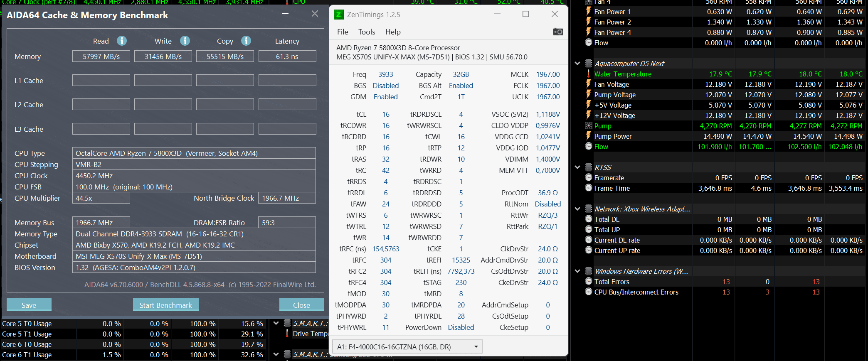The height and width of the screenshot is (361, 868).
Task: Click the BIOS Version value field
Action: click(194, 268)
